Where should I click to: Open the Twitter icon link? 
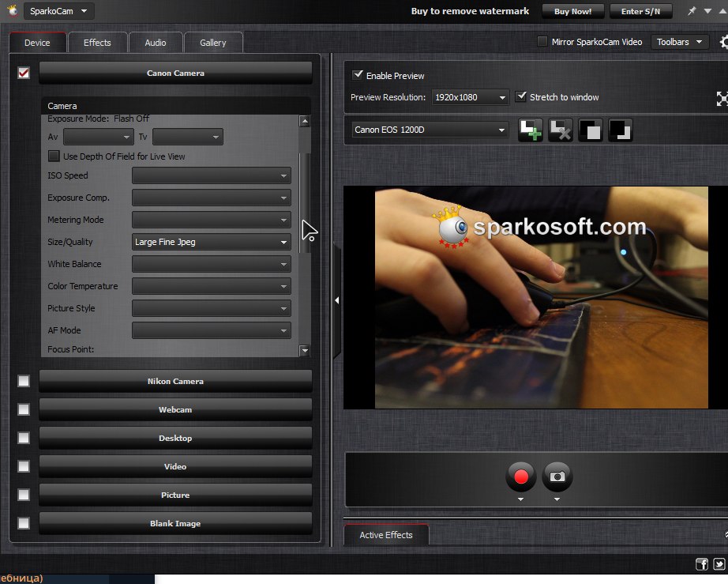click(x=719, y=564)
